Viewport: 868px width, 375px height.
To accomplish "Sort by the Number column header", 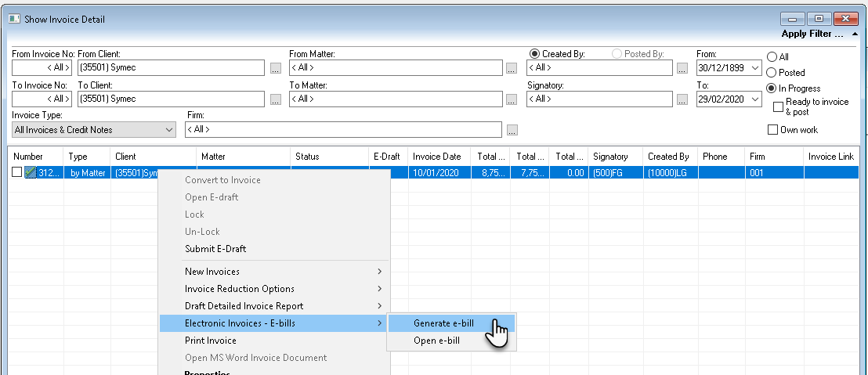I will pos(35,157).
